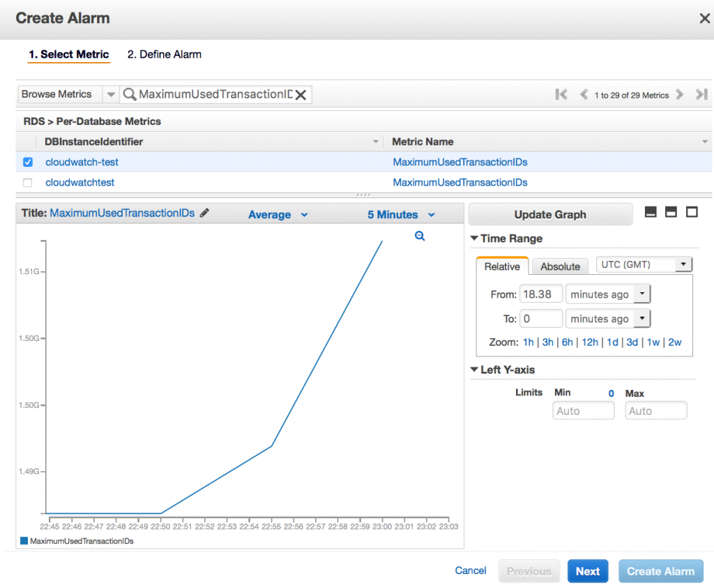Viewport: 714px width, 588px height.
Task: Click the Update Graph button
Action: 550,215
